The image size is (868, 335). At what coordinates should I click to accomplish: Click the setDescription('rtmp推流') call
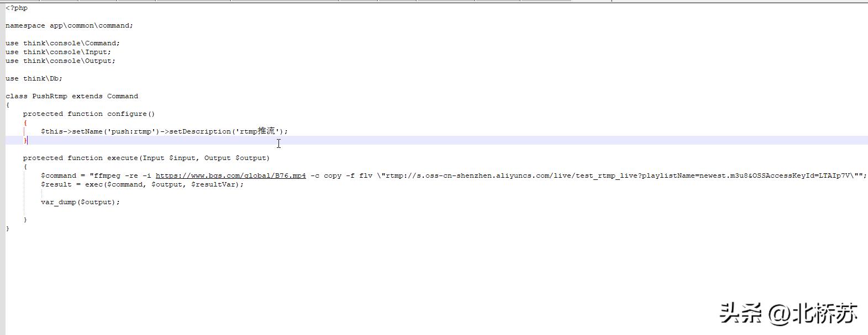point(226,131)
